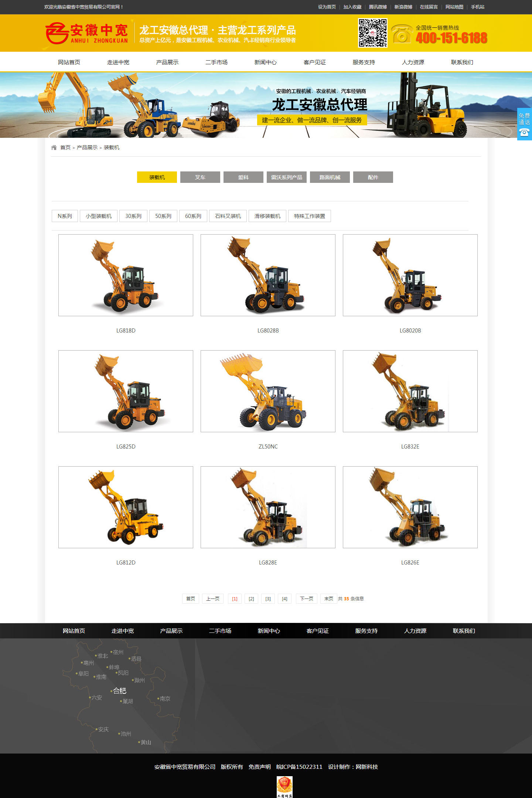Viewport: 532px width, 798px height.
Task: Filter by 50系列 subcategory
Action: [x=163, y=216]
